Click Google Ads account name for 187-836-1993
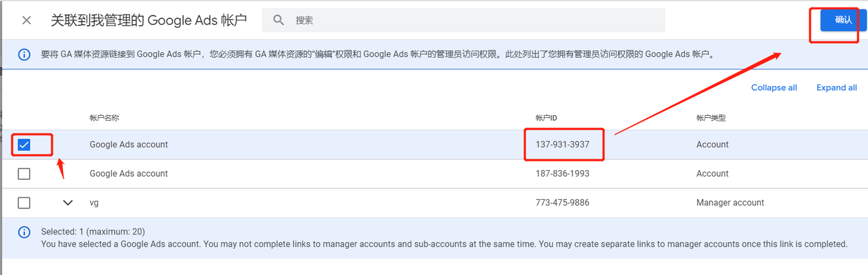868x275 pixels. coord(129,173)
